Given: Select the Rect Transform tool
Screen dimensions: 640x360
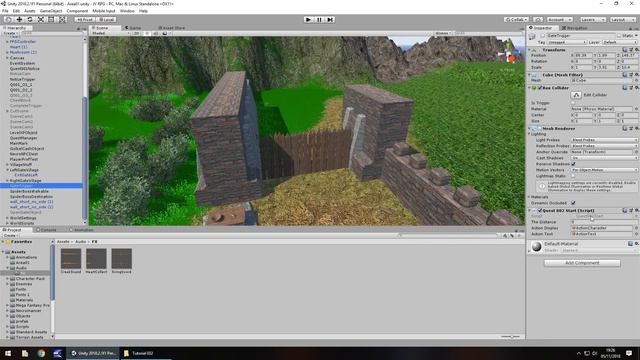Looking at the screenshot, I should coord(51,19).
